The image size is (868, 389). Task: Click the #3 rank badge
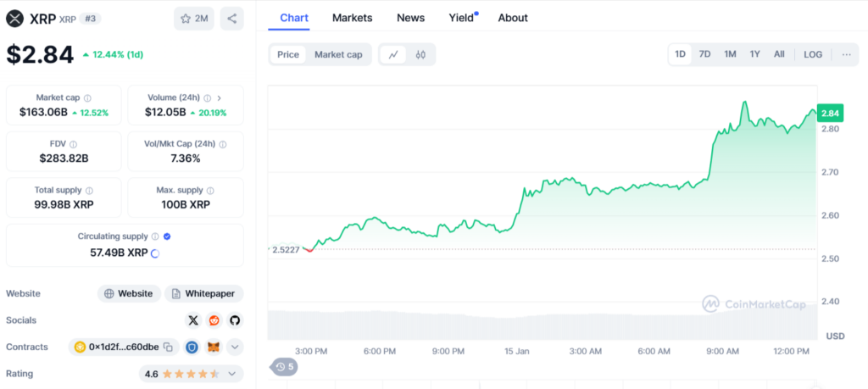[x=90, y=19]
